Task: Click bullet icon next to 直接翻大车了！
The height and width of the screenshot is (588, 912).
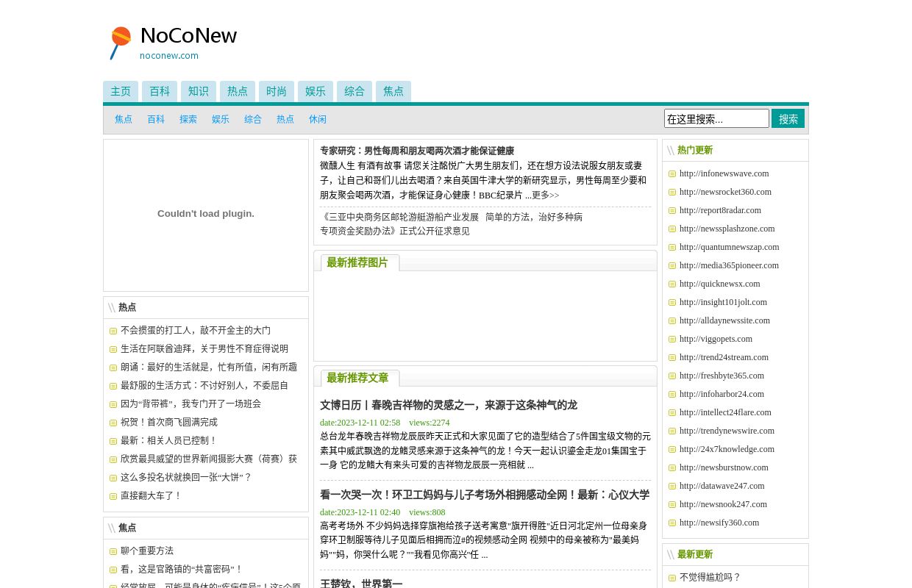Action: point(113,497)
